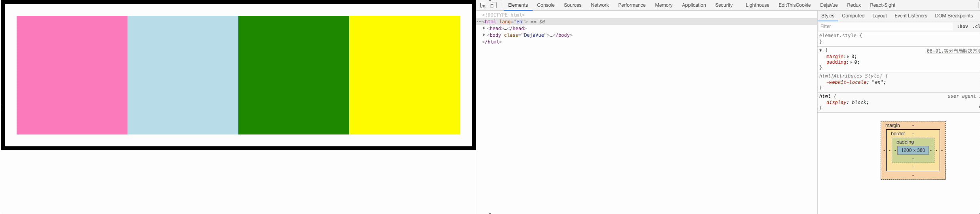Open the Event Listeners tab

(x=910, y=16)
